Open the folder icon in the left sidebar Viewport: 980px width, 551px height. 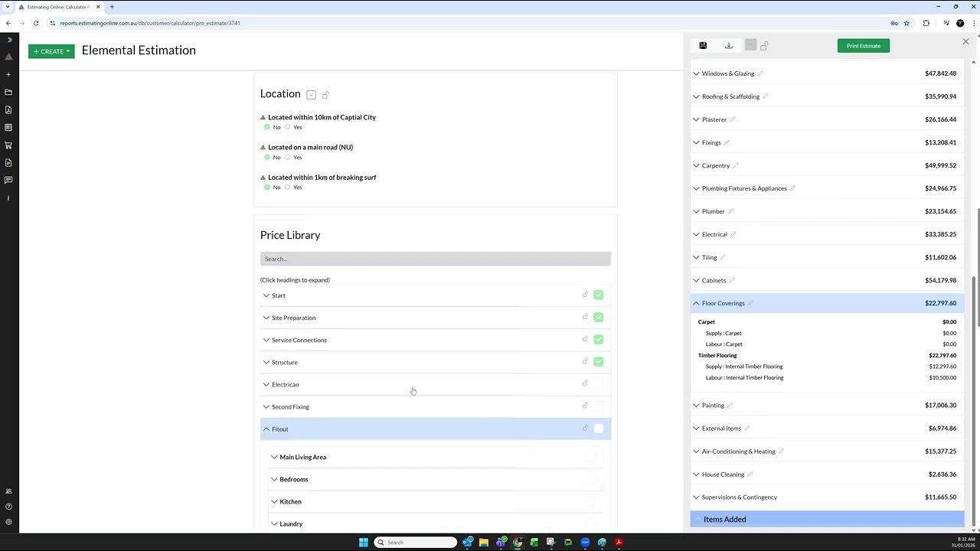8,92
